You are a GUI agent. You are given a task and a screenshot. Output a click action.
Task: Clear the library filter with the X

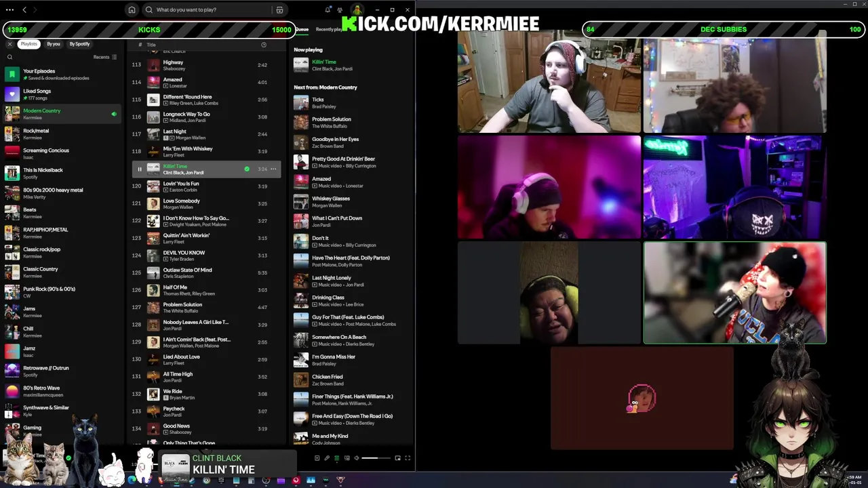[9, 44]
